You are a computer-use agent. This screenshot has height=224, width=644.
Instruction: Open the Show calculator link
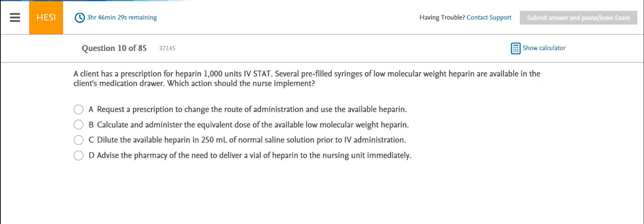pyautogui.click(x=544, y=48)
